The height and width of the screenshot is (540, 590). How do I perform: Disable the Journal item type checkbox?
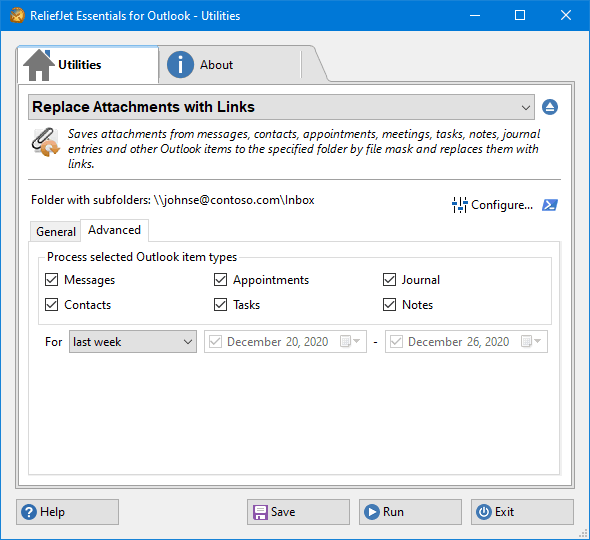pyautogui.click(x=389, y=280)
